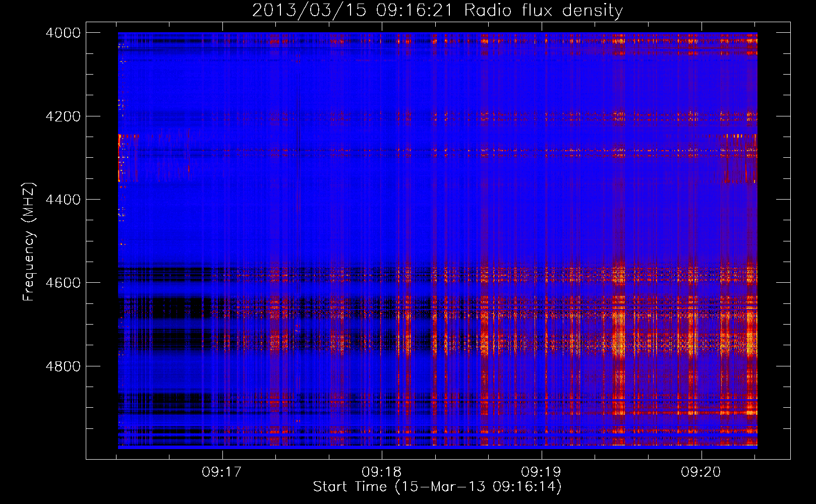Select the "Frequency (MHZ)" y-axis label

tap(29, 242)
